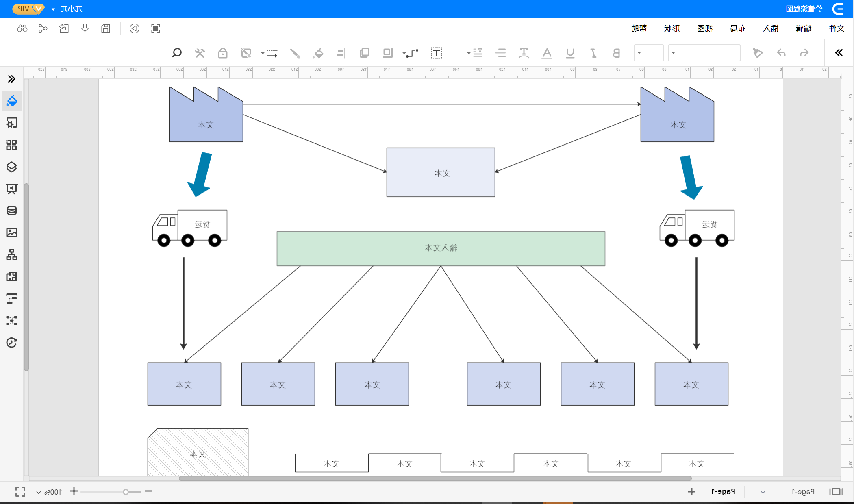Viewport: 854px width, 504px height.
Task: Open the 文件 menu
Action: (837, 28)
